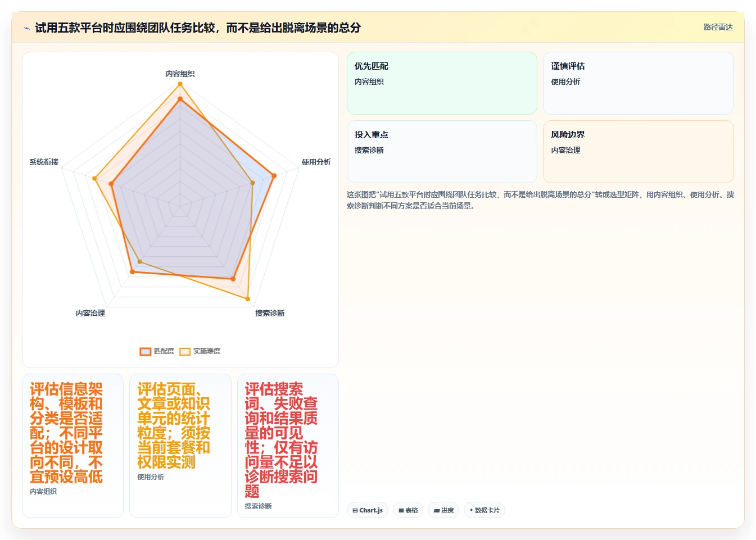
Task: Open the 数据卡片 tag chip
Action: (485, 510)
